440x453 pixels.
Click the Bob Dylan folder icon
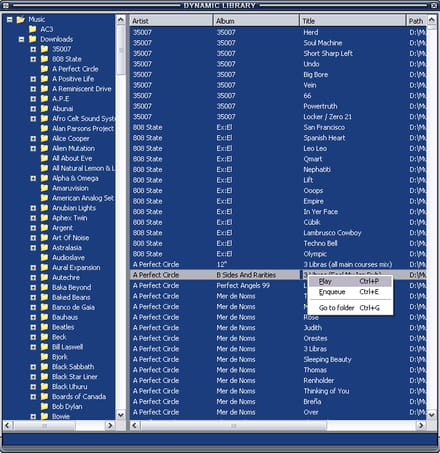pos(44,407)
